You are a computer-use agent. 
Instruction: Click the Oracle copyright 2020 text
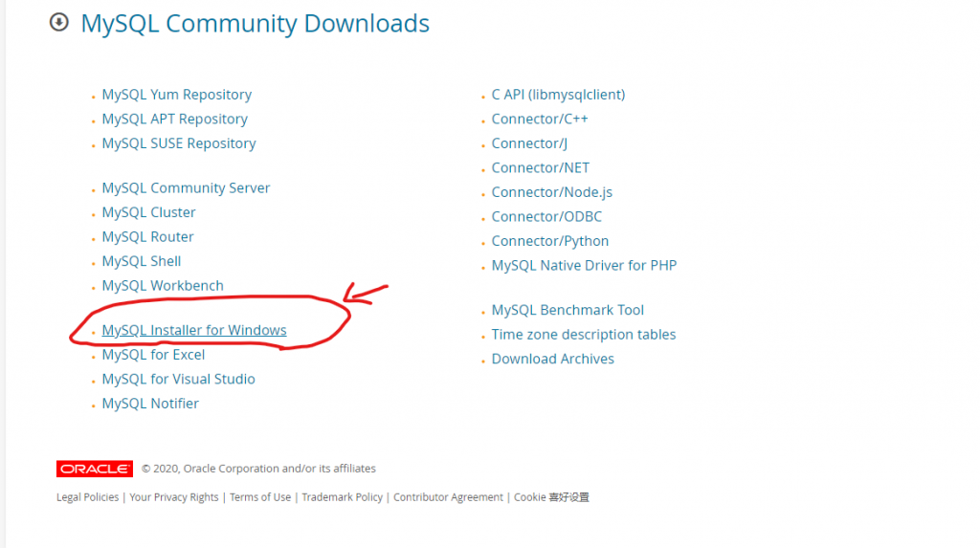pyautogui.click(x=258, y=469)
